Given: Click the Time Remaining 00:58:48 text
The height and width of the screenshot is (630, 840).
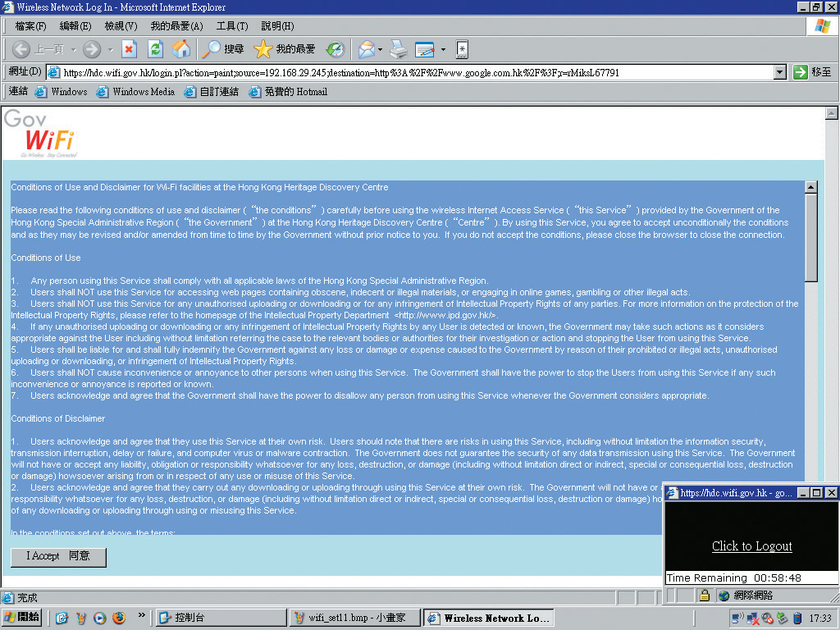Looking at the screenshot, I should click(734, 578).
